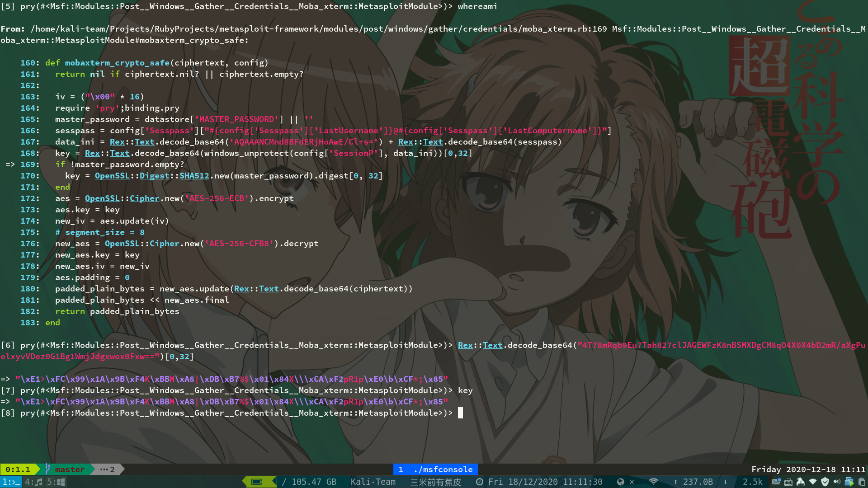Click SHA512 on code line 170
The height and width of the screenshot is (488, 868).
pyautogui.click(x=194, y=176)
